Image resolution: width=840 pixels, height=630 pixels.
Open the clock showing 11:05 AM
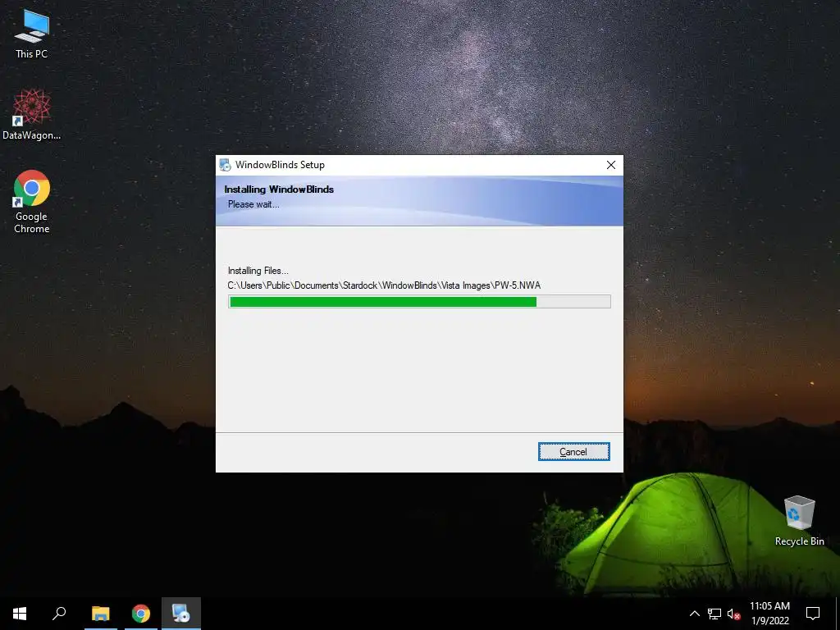(769, 614)
